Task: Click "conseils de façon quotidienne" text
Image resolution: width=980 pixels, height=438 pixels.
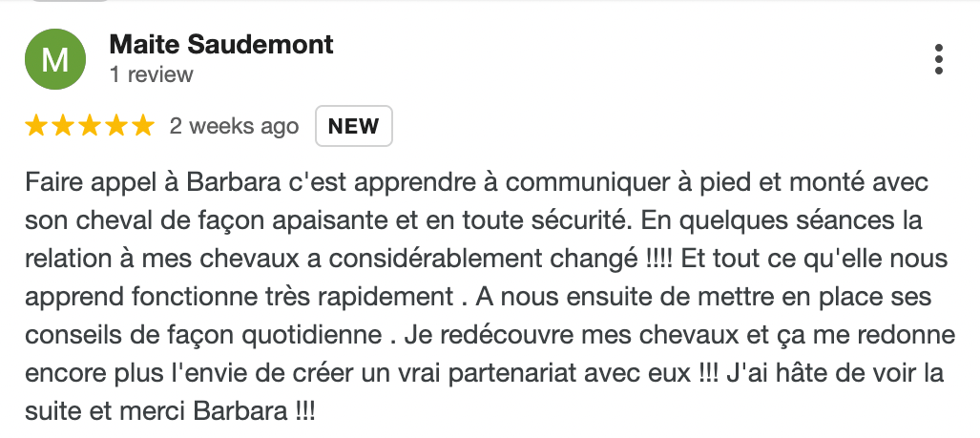Action: click(203, 335)
